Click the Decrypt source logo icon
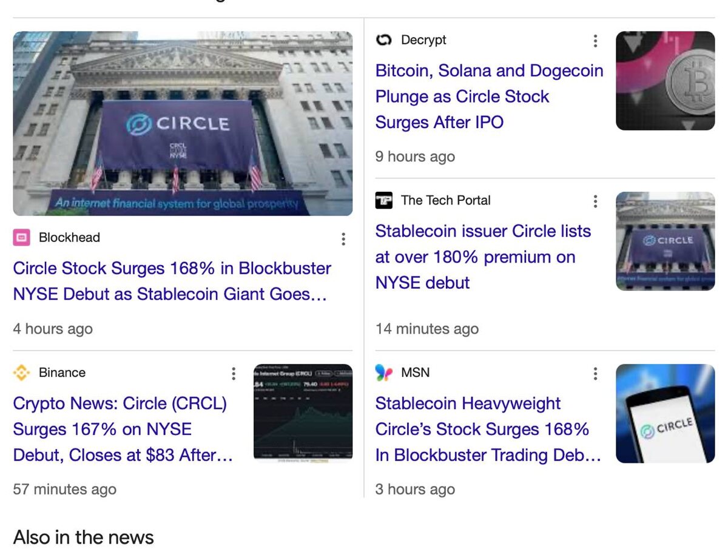Screen dimensions: 728x560 click(x=384, y=40)
